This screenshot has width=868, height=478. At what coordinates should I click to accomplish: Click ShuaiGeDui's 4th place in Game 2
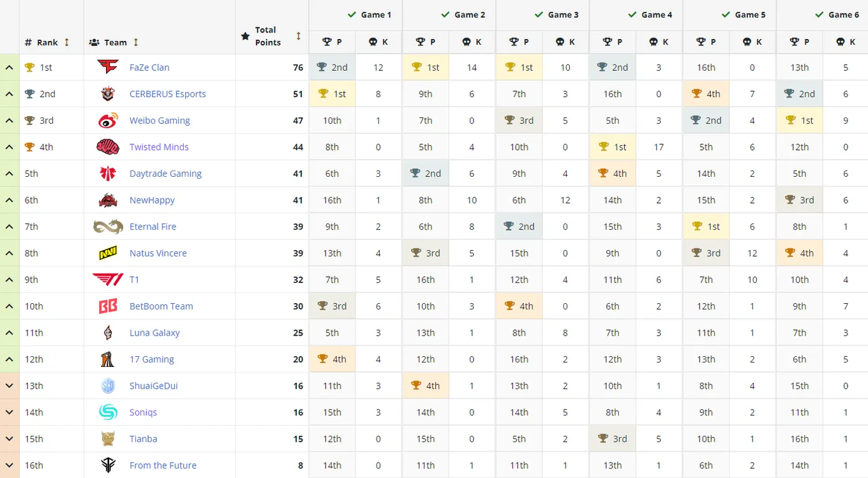point(426,386)
